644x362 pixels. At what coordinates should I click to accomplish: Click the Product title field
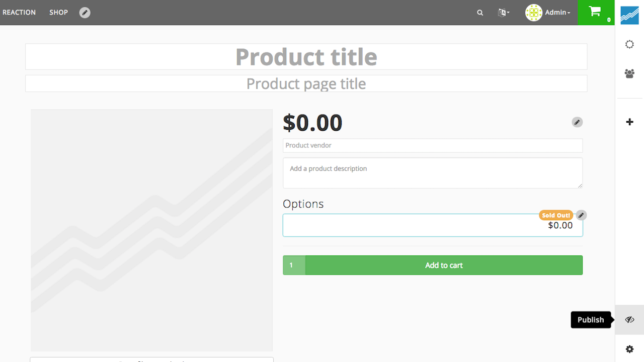[306, 57]
